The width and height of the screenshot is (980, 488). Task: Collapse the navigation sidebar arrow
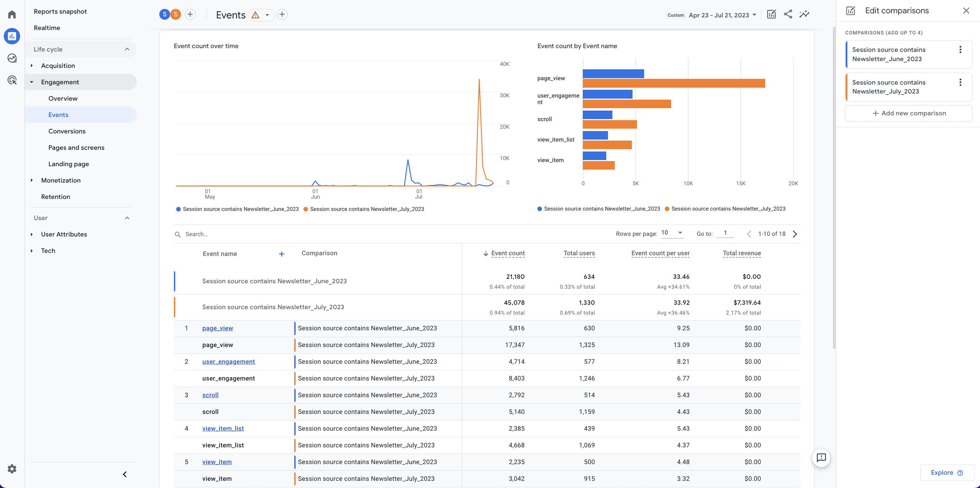pyautogui.click(x=124, y=474)
